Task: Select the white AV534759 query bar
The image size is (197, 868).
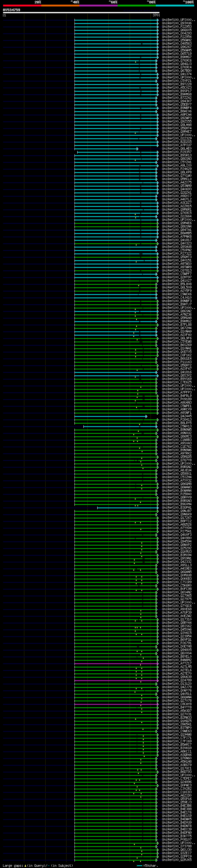Action: (81, 12)
